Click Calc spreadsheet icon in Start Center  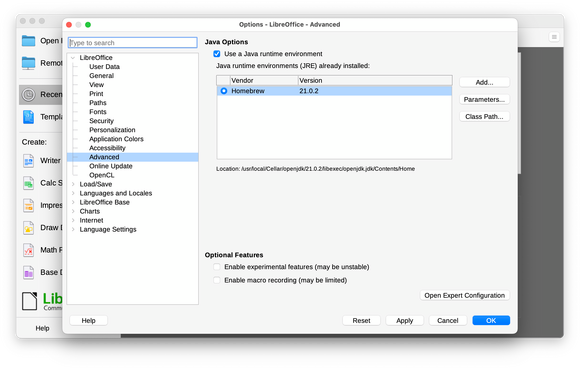click(28, 183)
